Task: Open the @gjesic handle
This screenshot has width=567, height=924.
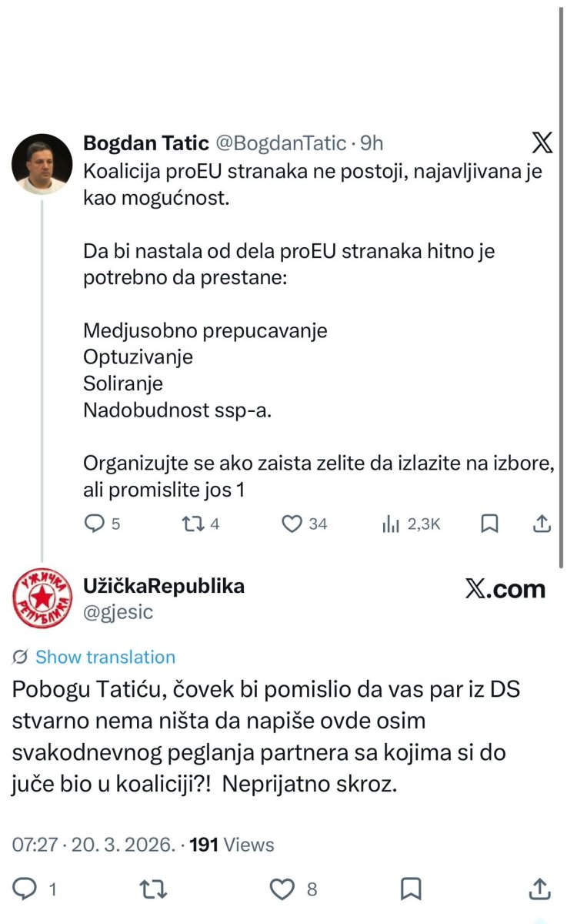Action: point(118,612)
